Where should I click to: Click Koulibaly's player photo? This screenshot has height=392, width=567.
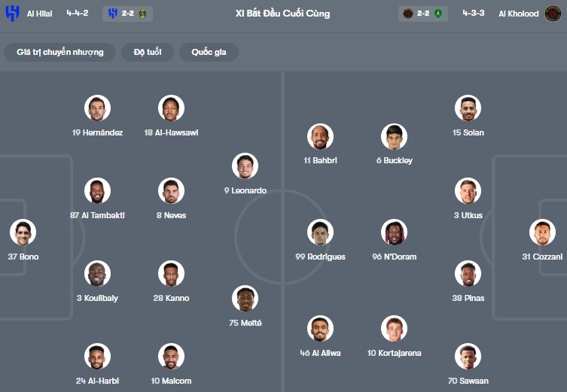[98, 274]
